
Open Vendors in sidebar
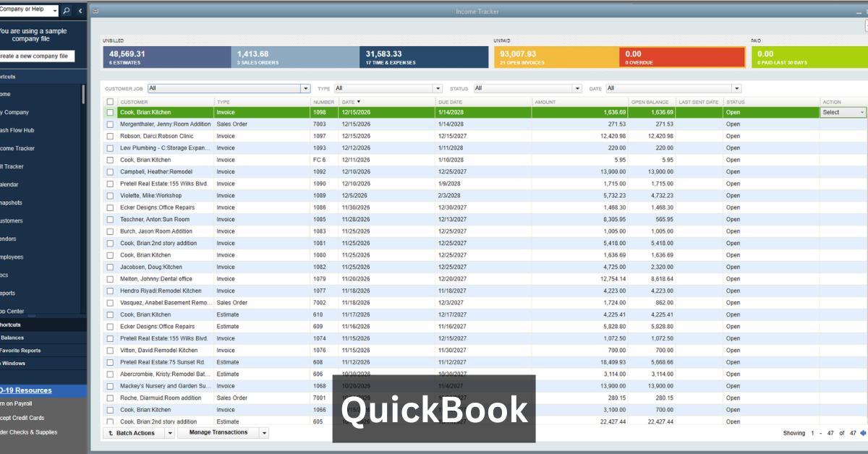click(x=9, y=239)
